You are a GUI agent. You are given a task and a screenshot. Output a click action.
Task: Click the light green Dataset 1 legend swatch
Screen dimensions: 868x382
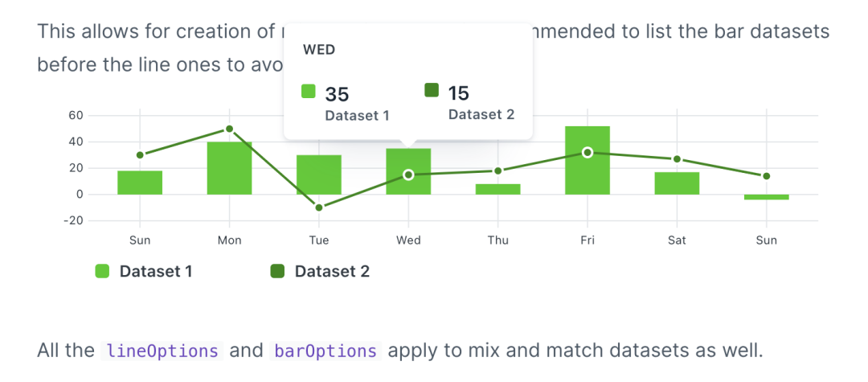pos(102,271)
